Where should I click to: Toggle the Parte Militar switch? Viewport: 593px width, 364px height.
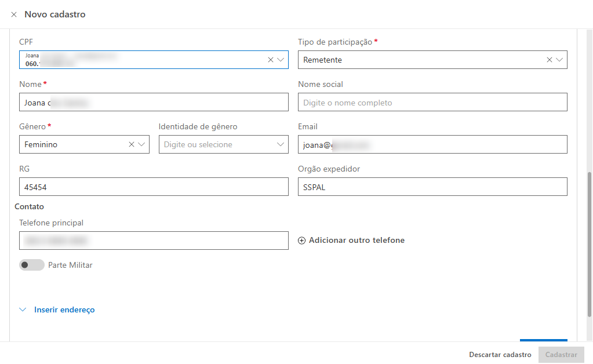[x=32, y=265]
